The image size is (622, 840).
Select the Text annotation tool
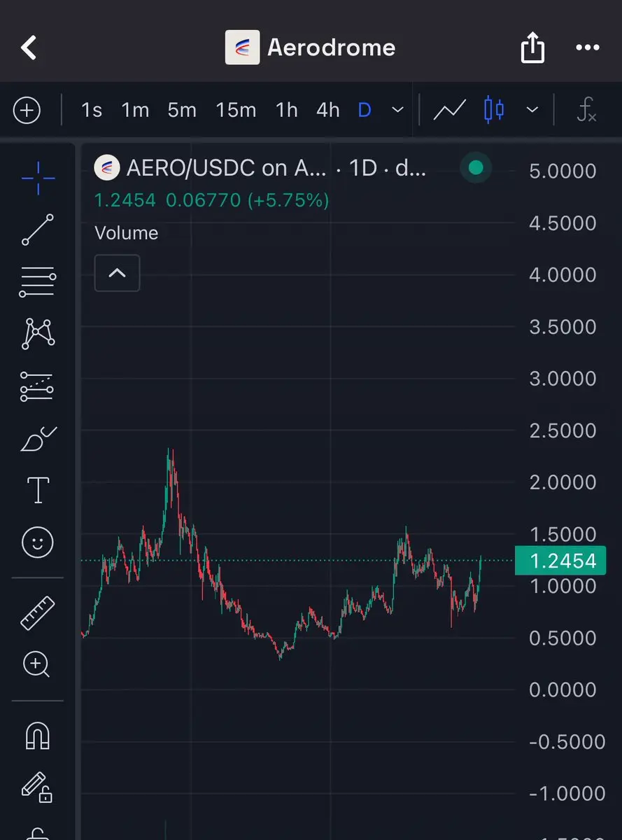tap(38, 491)
